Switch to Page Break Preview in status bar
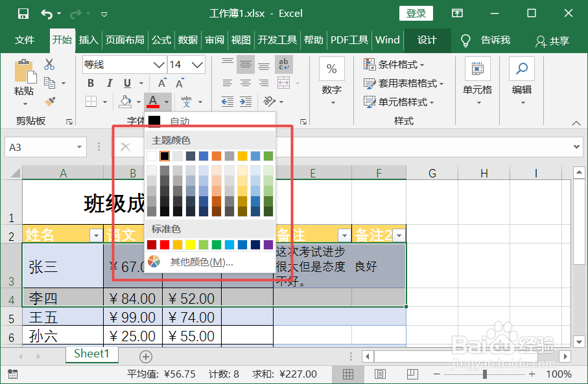 click(412, 374)
